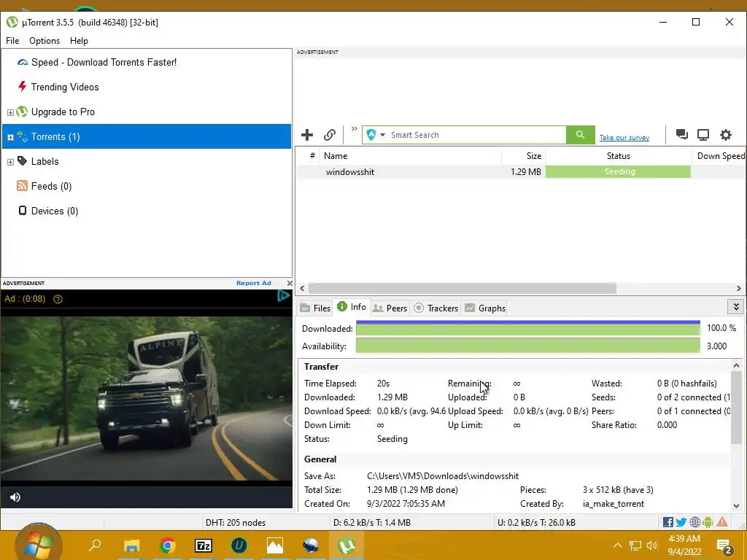Click the Info pane scroll down arrow
Image resolution: width=747 pixels, height=560 pixels.
(737, 506)
